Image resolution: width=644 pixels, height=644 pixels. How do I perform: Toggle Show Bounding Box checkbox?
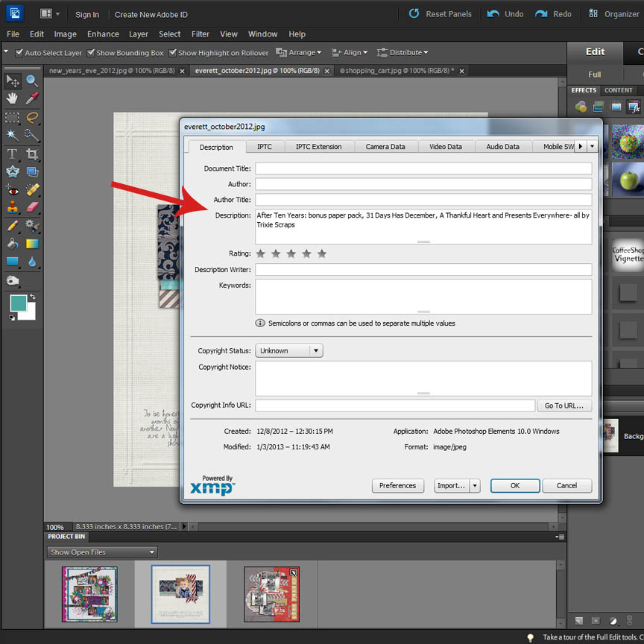pyautogui.click(x=91, y=53)
